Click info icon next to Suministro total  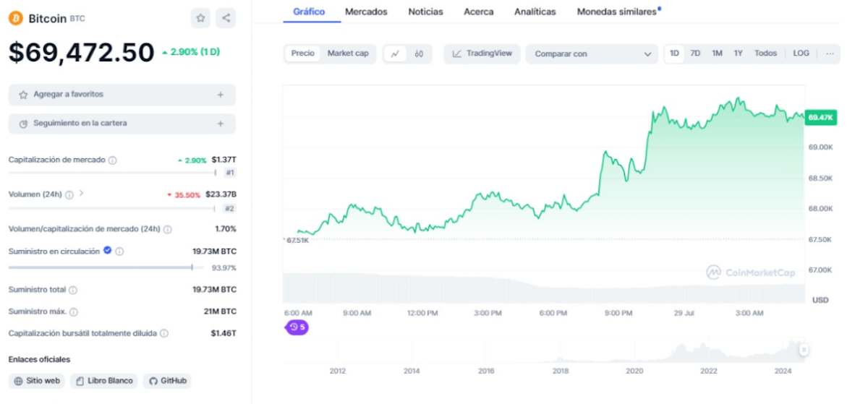(x=73, y=290)
